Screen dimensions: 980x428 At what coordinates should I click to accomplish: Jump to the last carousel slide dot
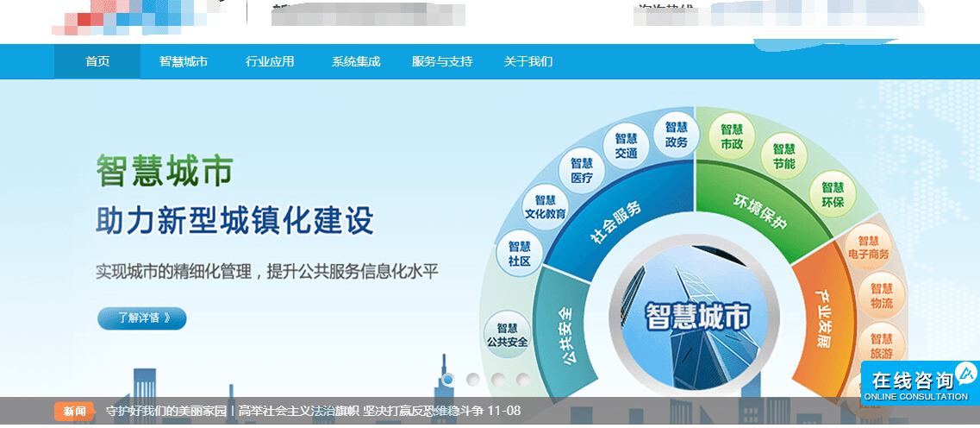coord(523,379)
